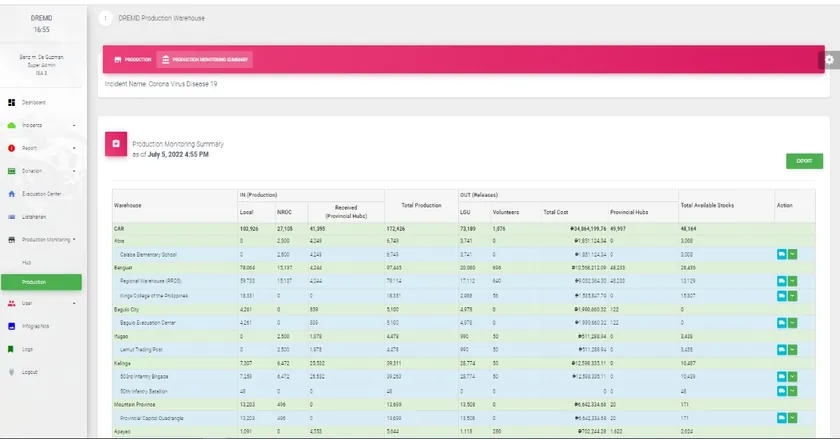The image size is (840, 439).
Task: Expand the Report menu arrow
Action: point(74,148)
